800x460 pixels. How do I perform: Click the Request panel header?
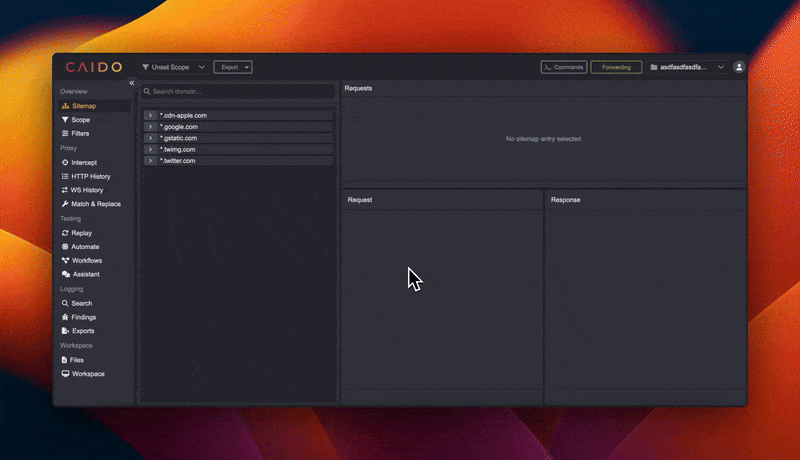pos(360,200)
